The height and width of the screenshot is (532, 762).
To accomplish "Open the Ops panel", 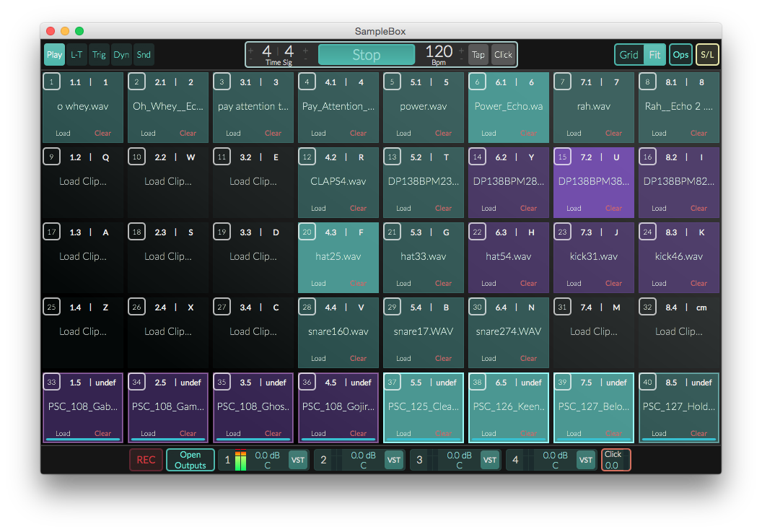I will [680, 54].
